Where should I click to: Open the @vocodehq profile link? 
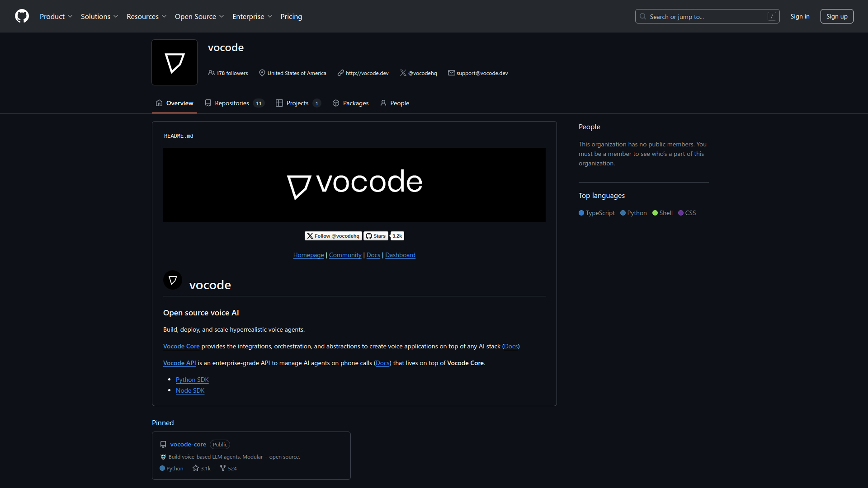coord(423,73)
